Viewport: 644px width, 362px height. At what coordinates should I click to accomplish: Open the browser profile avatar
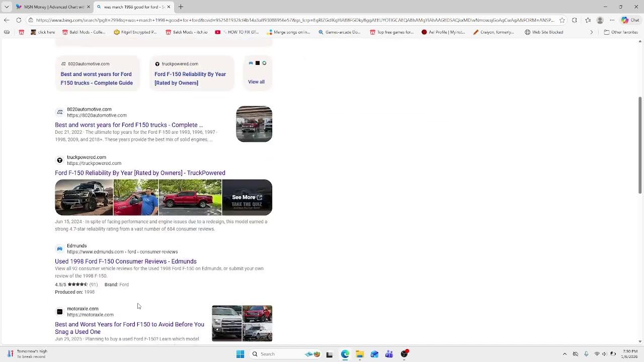600,20
